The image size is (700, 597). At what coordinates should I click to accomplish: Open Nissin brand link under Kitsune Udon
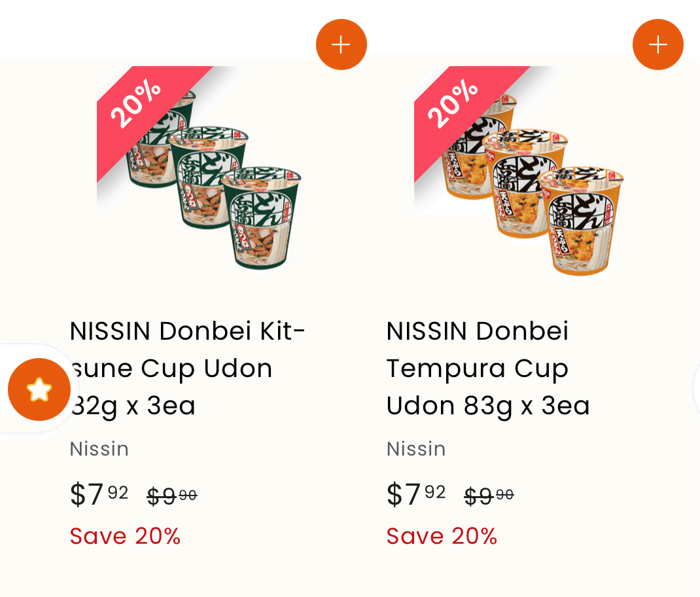pos(99,449)
